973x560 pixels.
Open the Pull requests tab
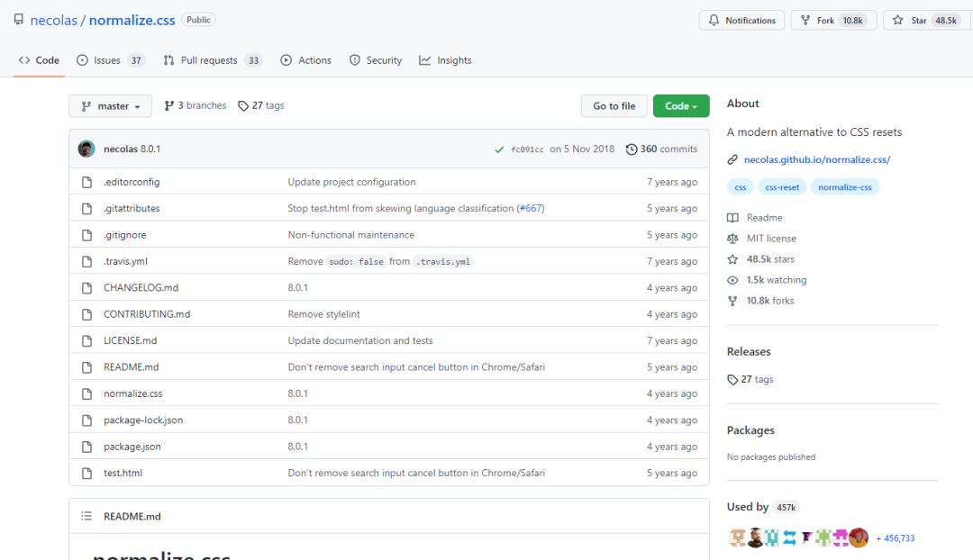click(x=213, y=60)
